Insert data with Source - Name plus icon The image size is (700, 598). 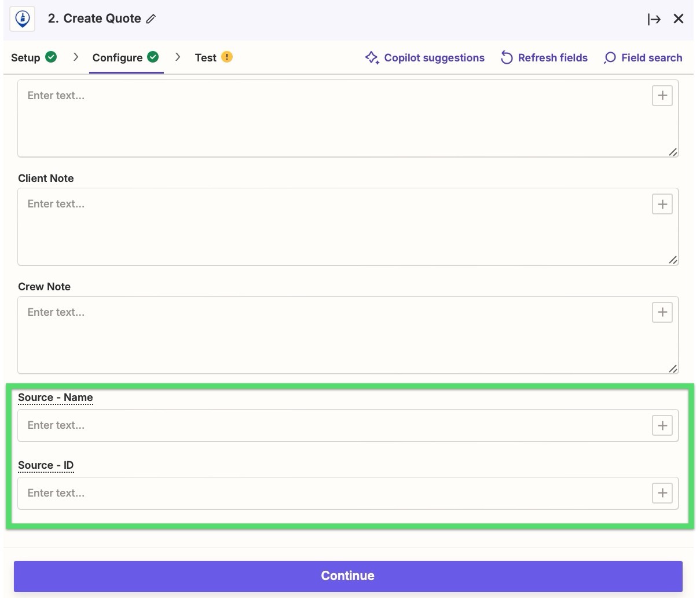click(662, 425)
